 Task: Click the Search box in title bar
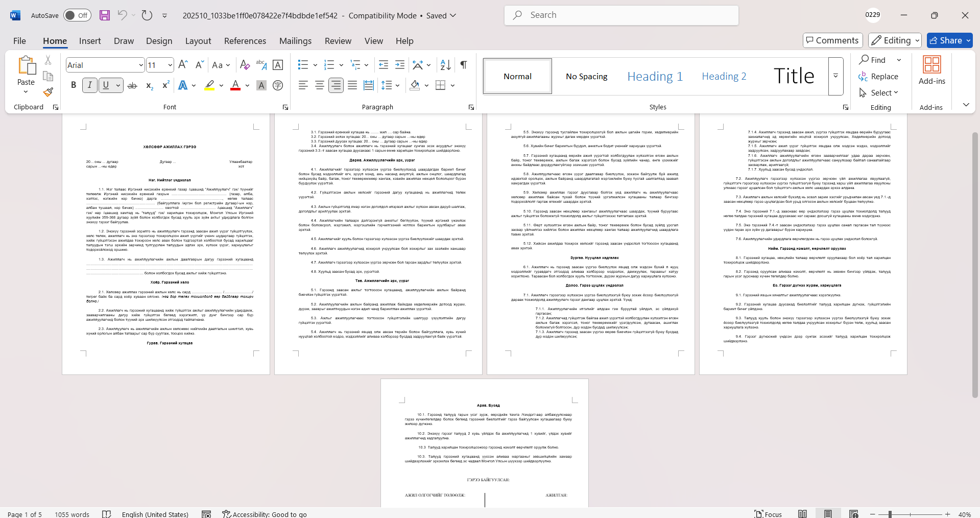(x=622, y=15)
